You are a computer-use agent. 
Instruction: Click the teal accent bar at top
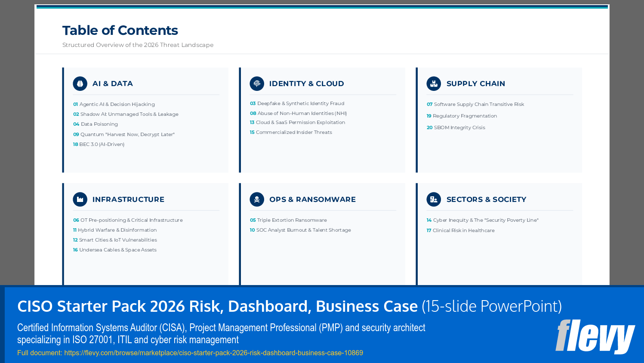[x=322, y=7]
